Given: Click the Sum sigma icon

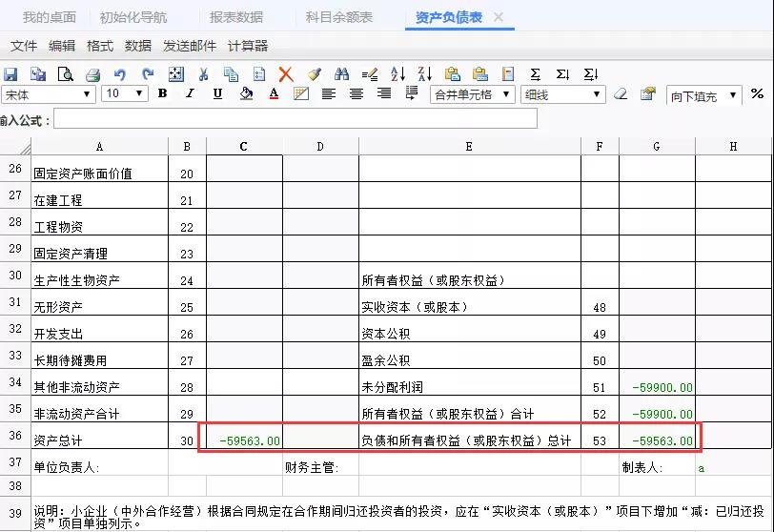Looking at the screenshot, I should click(536, 74).
